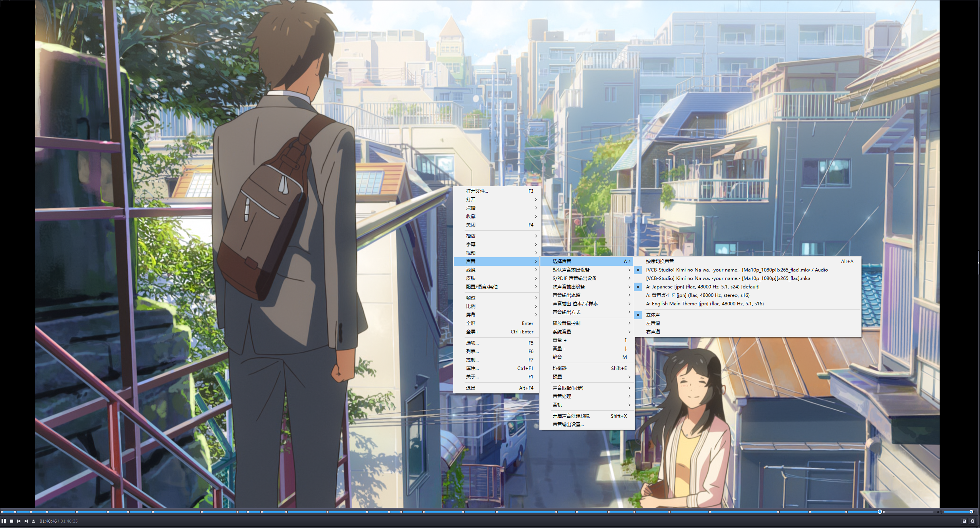This screenshot has height=528, width=980.
Task: Click the stop playback button
Action: [x=12, y=521]
